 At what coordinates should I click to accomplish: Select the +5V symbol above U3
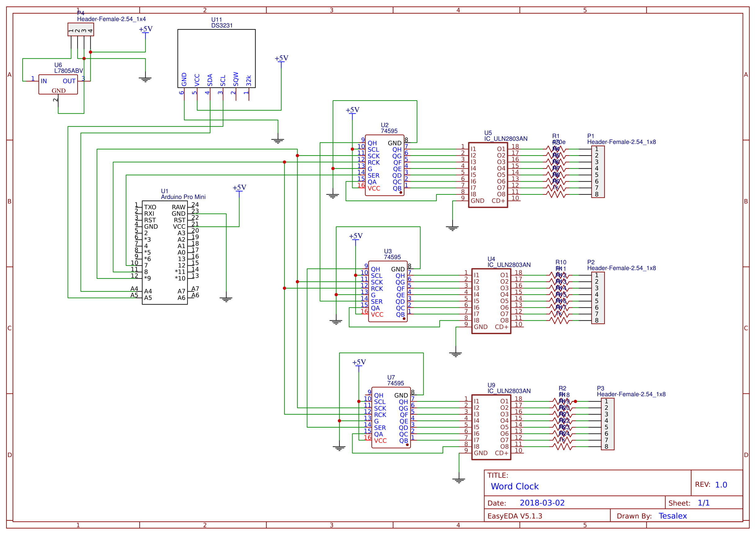coord(356,239)
